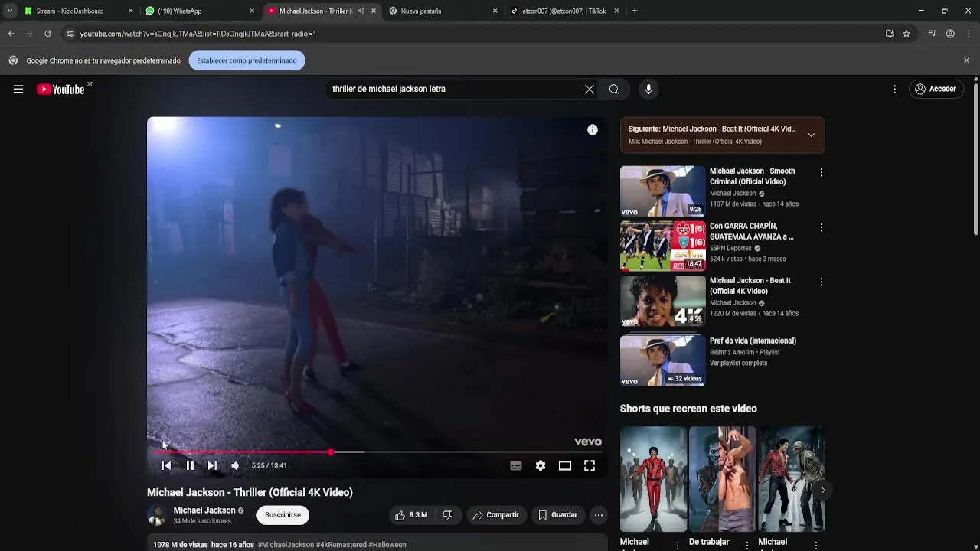Subscribe with Suscribirse button
This screenshot has width=980, height=551.
tap(283, 515)
